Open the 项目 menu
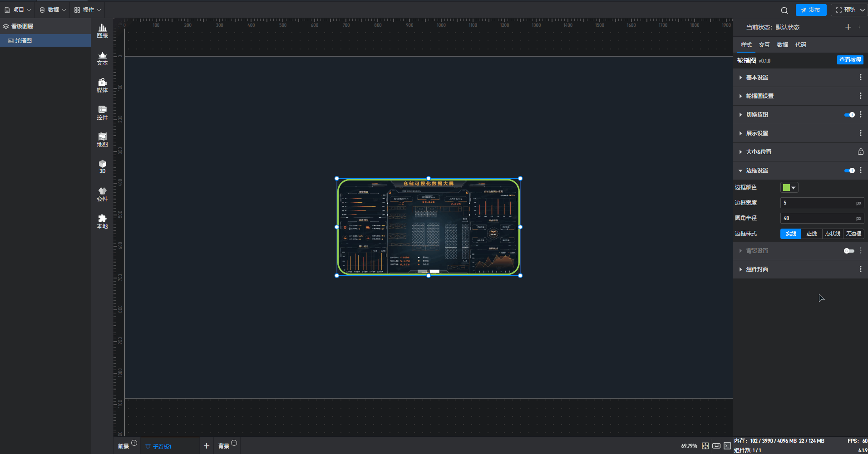The image size is (868, 454). tap(18, 10)
